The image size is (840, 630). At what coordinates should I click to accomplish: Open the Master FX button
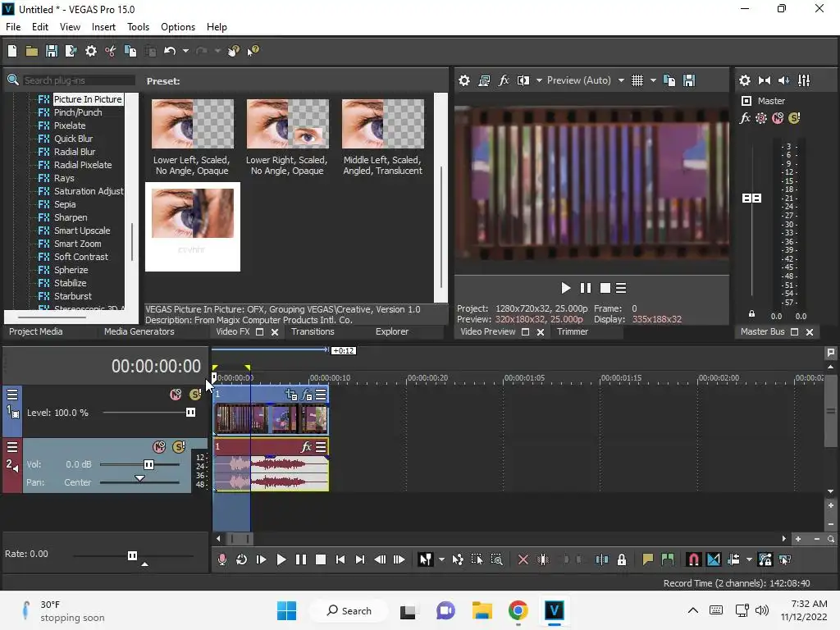(745, 118)
